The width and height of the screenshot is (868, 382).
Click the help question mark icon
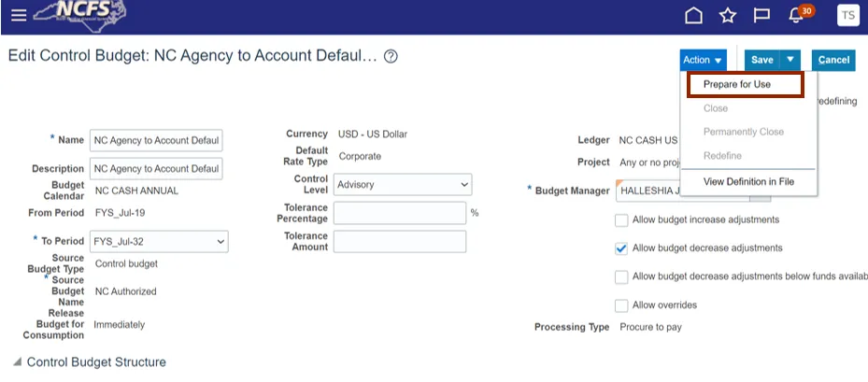coord(391,57)
